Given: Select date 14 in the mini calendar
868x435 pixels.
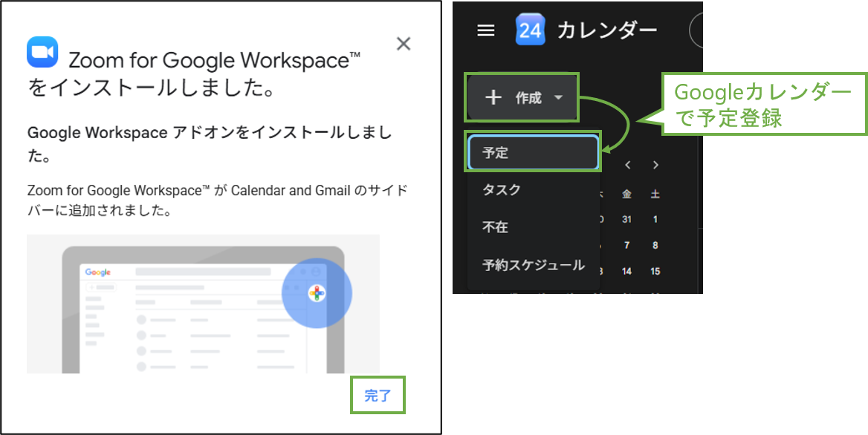Looking at the screenshot, I should (626, 271).
